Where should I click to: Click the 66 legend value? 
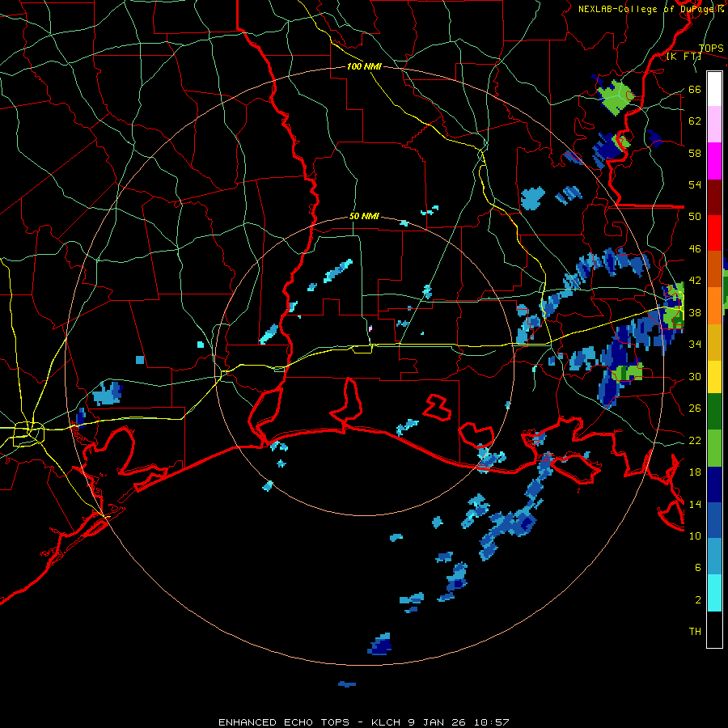(x=695, y=89)
